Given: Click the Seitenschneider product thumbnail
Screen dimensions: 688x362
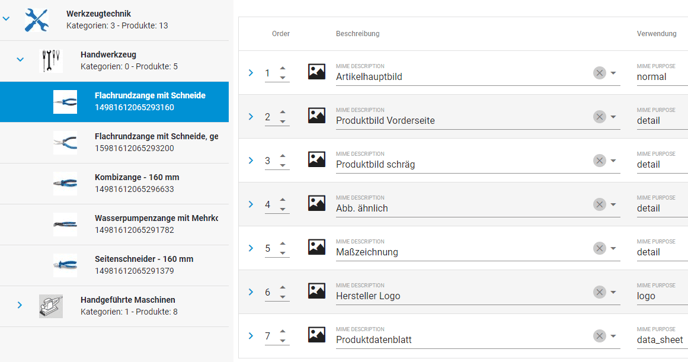Looking at the screenshot, I should pyautogui.click(x=65, y=265).
